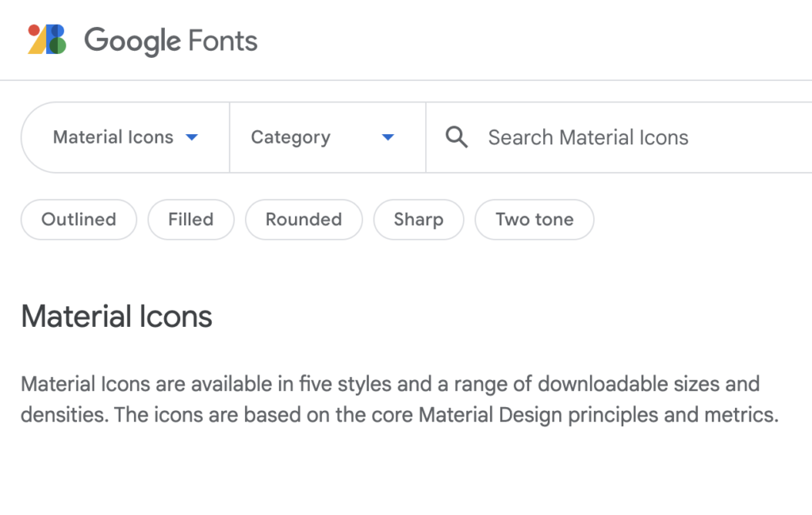Click the magnifying glass search icon
Image resolution: width=812 pixels, height=515 pixels.
(457, 137)
